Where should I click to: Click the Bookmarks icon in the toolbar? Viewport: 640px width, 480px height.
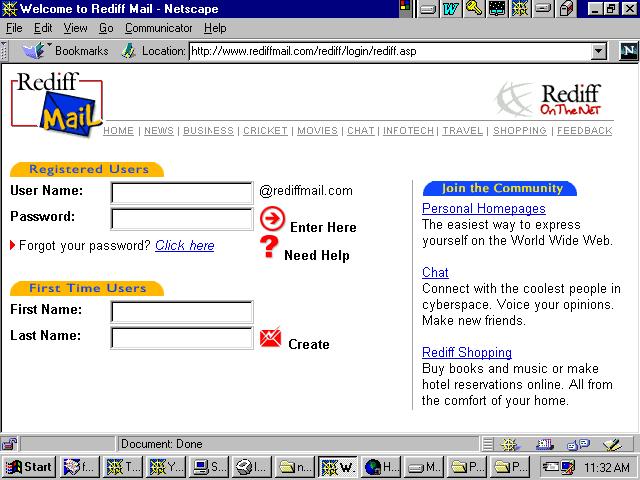pyautogui.click(x=33, y=51)
